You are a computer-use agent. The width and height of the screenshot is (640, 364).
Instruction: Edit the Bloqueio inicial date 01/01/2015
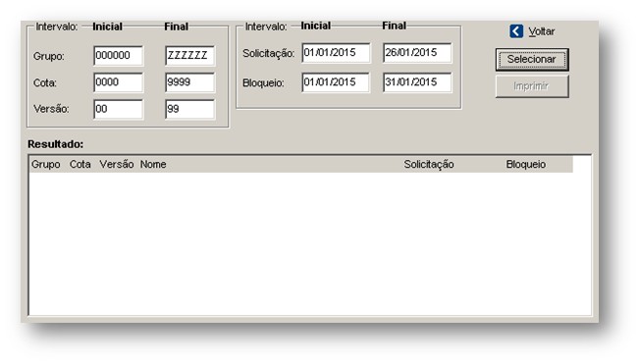pos(336,82)
